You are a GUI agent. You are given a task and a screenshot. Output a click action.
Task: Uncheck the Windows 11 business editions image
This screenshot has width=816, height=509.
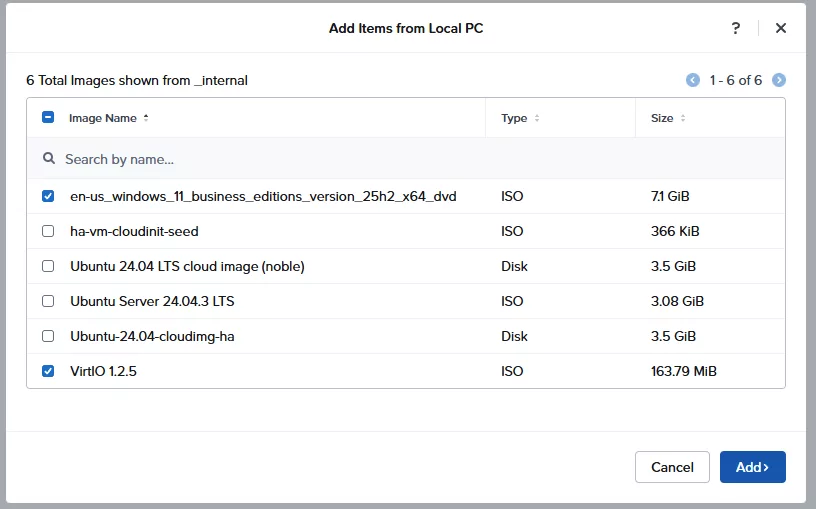[x=48, y=196]
